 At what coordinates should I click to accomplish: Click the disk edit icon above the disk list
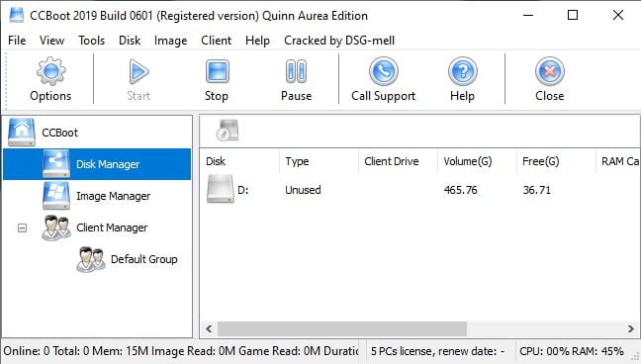click(228, 131)
